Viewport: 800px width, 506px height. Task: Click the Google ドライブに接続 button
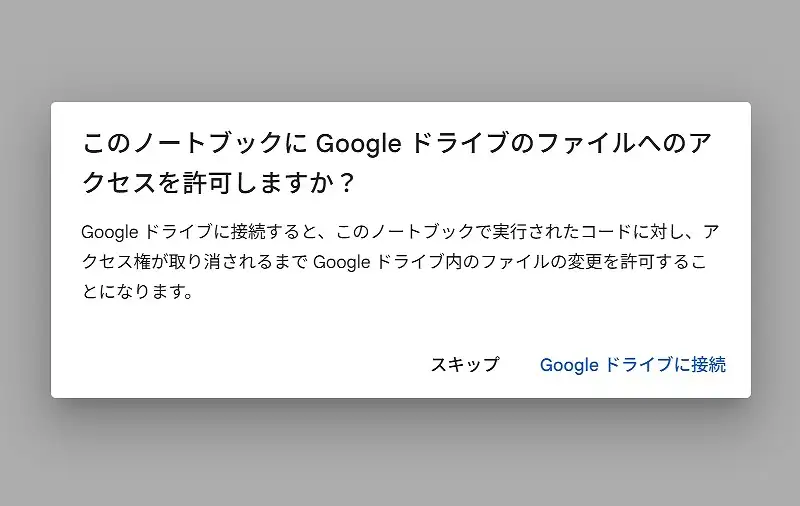click(632, 365)
